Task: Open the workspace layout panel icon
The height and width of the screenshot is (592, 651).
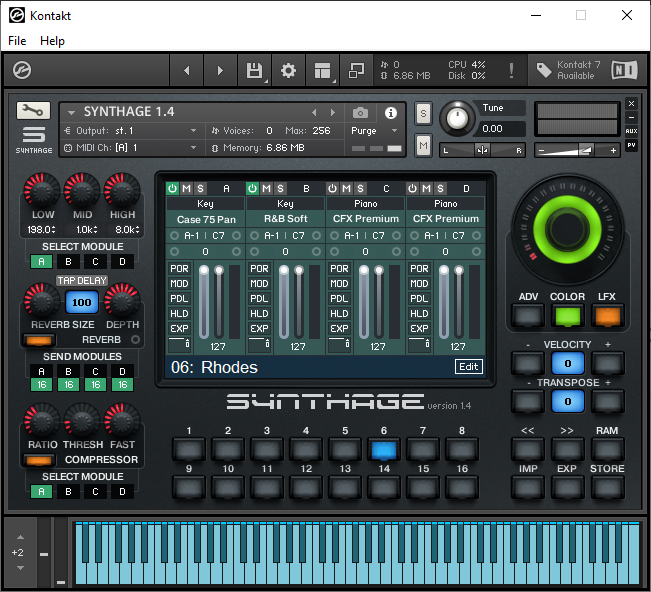Action: point(322,70)
